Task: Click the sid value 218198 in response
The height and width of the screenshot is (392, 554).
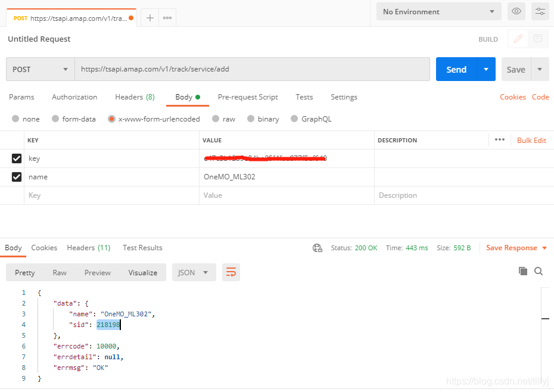Action: point(108,325)
